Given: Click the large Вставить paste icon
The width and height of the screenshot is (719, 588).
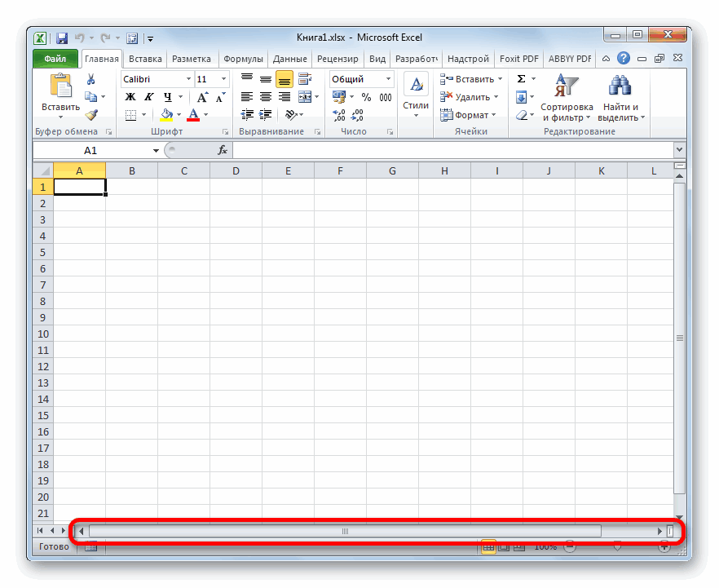Looking at the screenshot, I should click(x=61, y=86).
